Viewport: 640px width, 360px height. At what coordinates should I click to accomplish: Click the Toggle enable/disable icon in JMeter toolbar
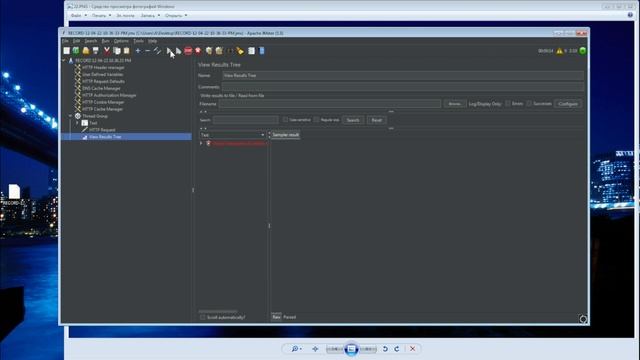tap(158, 51)
